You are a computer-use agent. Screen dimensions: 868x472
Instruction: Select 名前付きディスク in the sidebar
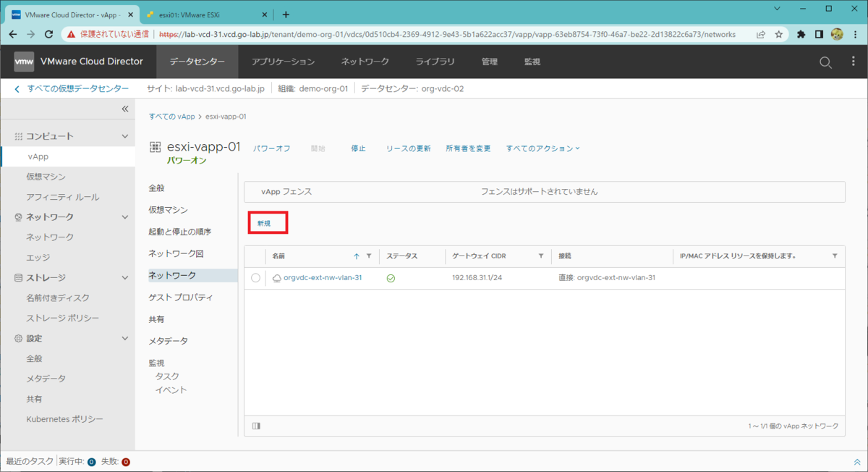[58, 298]
